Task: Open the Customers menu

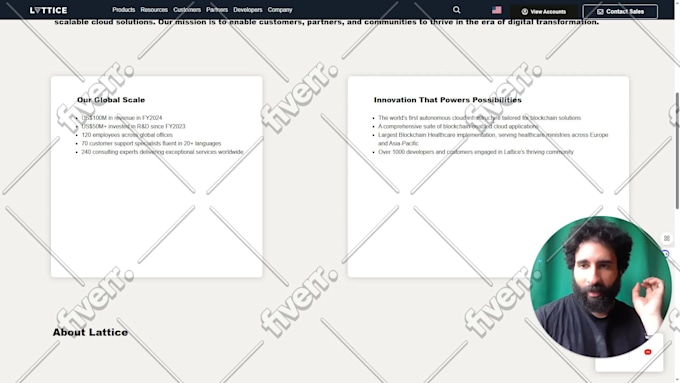Action: (x=187, y=10)
